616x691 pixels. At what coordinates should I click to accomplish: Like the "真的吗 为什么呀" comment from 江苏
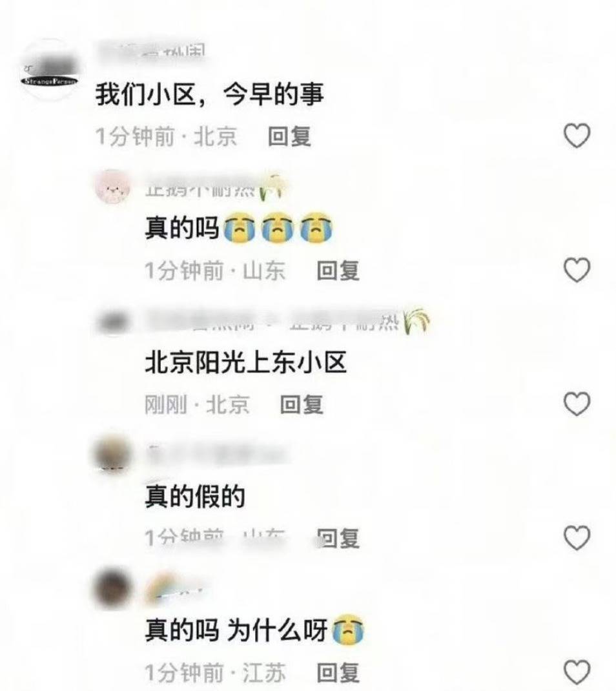pos(577,672)
